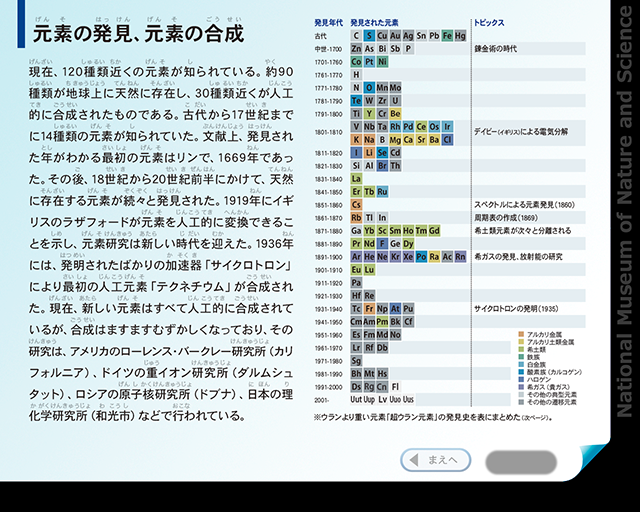Click the Tc technetium cell
The width and height of the screenshot is (640, 512).
point(356,309)
